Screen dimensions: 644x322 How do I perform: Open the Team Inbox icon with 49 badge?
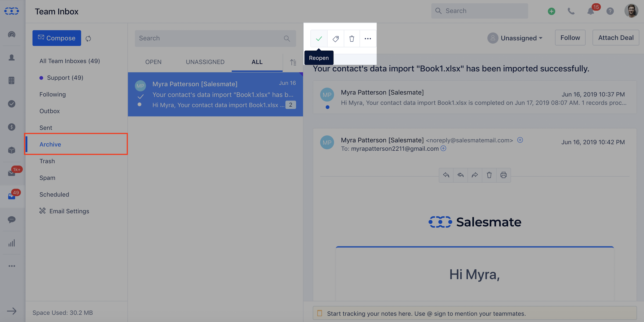pyautogui.click(x=11, y=196)
